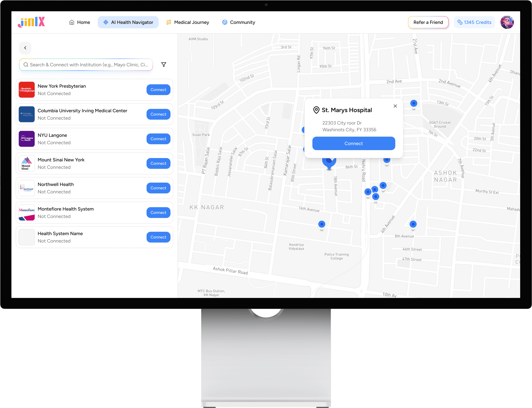
Task: Click Refer a Friend button
Action: (428, 22)
